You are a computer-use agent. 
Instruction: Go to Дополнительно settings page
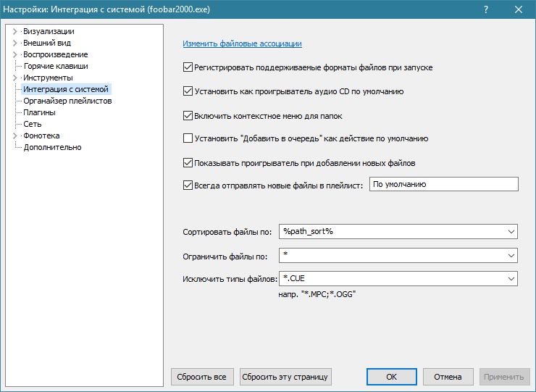pyautogui.click(x=52, y=147)
